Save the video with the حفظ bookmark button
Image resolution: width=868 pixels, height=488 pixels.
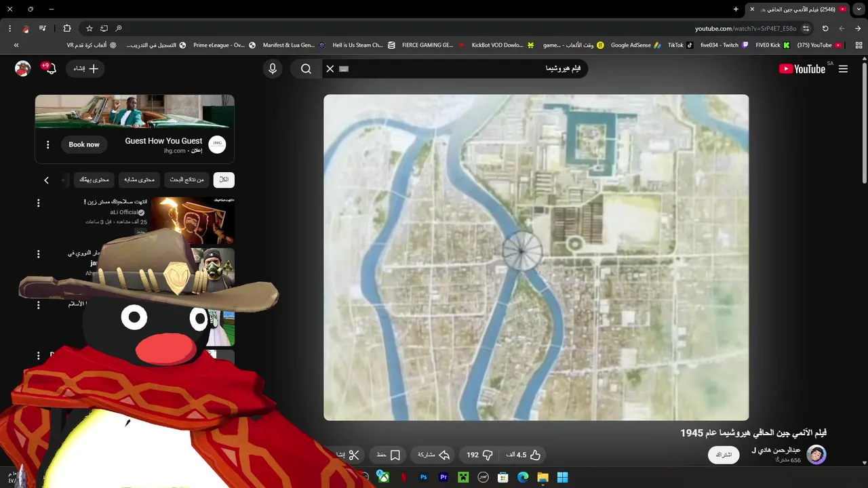[x=389, y=455]
